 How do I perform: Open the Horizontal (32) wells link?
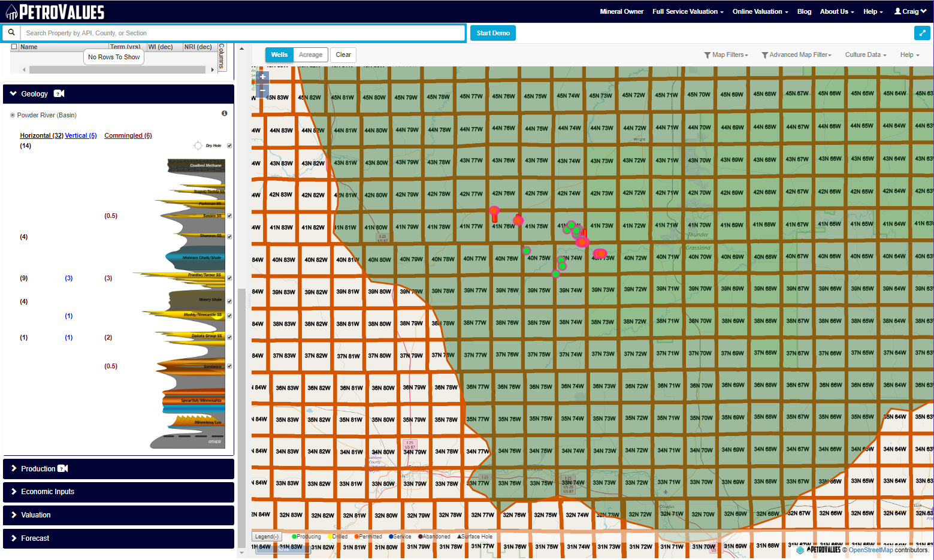point(42,135)
